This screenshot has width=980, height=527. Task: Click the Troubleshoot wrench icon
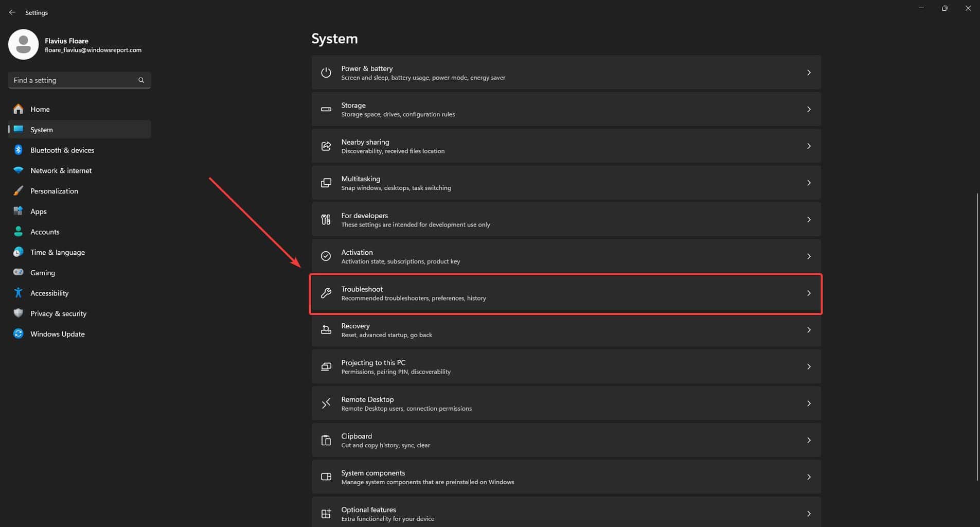(326, 293)
